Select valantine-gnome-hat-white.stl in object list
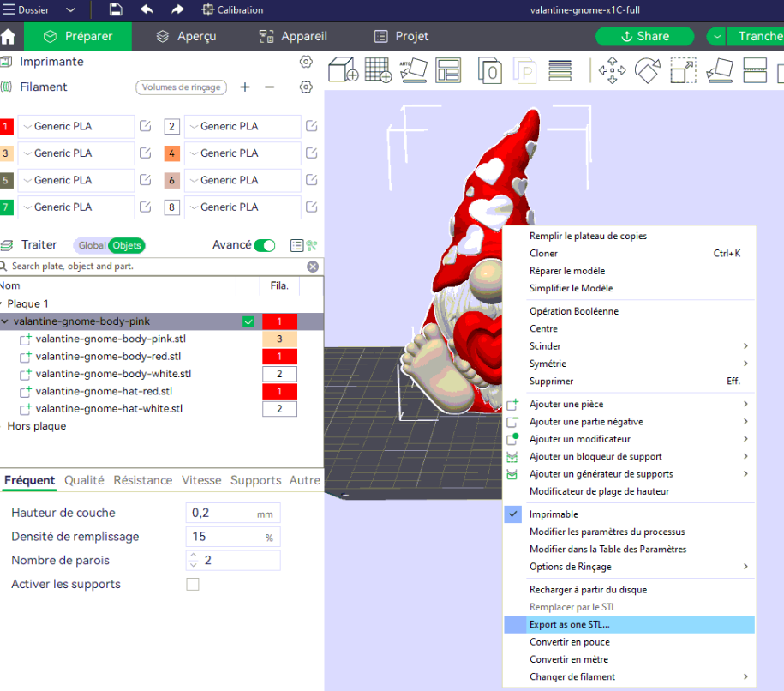The width and height of the screenshot is (784, 691). pos(109,408)
